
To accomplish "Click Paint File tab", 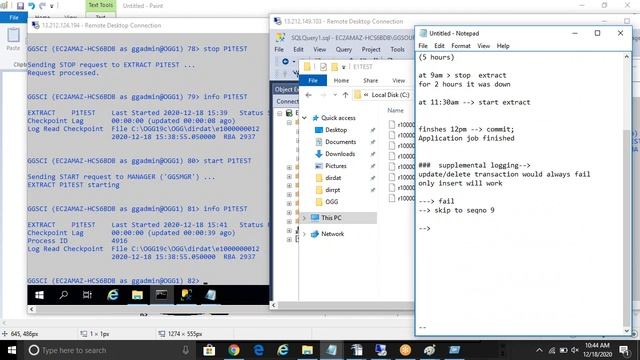I will pyautogui.click(x=14, y=18).
